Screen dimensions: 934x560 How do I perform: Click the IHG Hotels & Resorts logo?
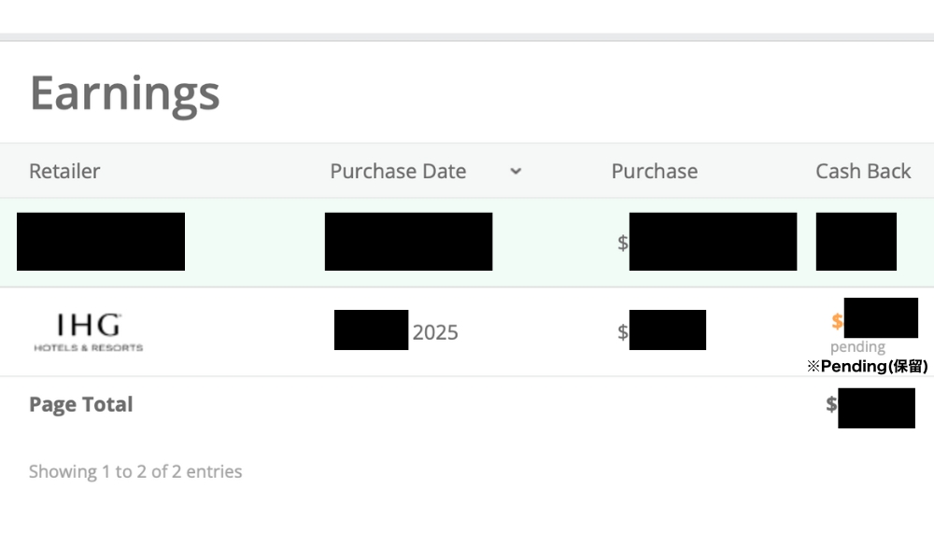pyautogui.click(x=89, y=332)
